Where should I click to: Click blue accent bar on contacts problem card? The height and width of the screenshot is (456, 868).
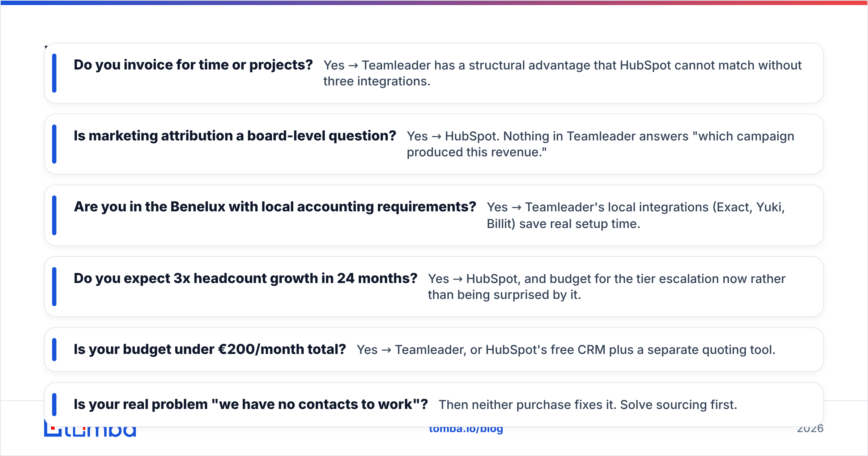[x=54, y=405]
